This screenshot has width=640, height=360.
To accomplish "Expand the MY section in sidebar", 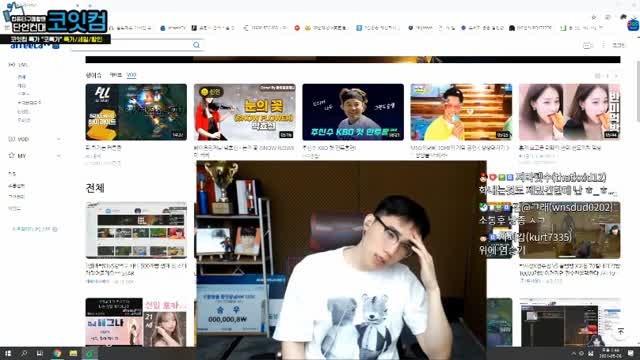I will [x=58, y=156].
